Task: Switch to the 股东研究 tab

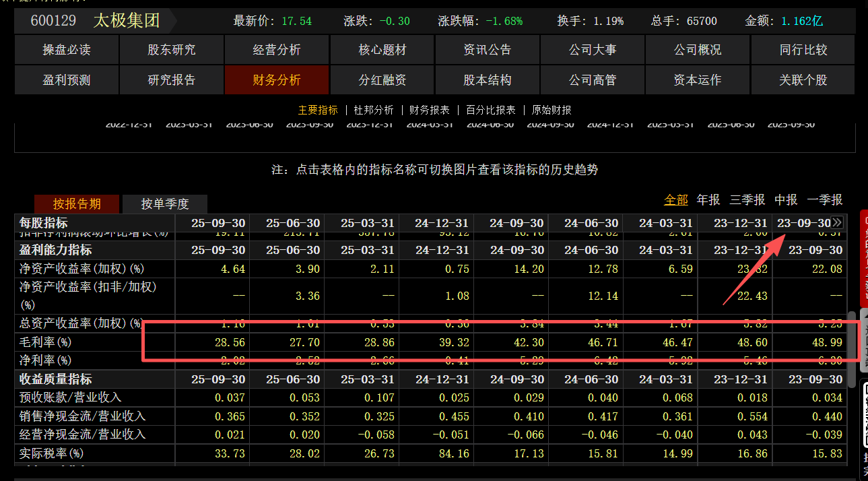Action: pyautogui.click(x=172, y=50)
